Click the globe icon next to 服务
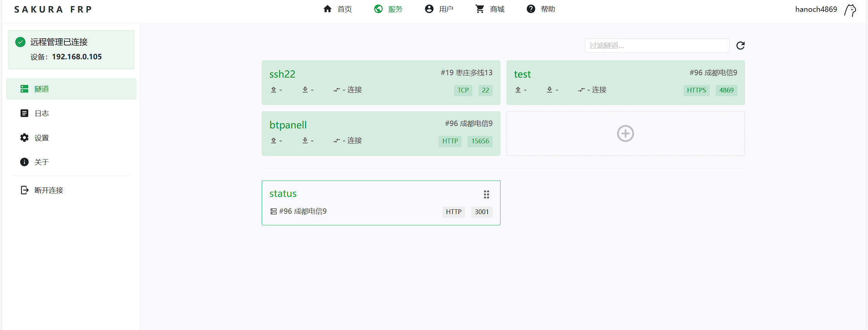Viewport: 868px width, 330px height. click(x=378, y=9)
